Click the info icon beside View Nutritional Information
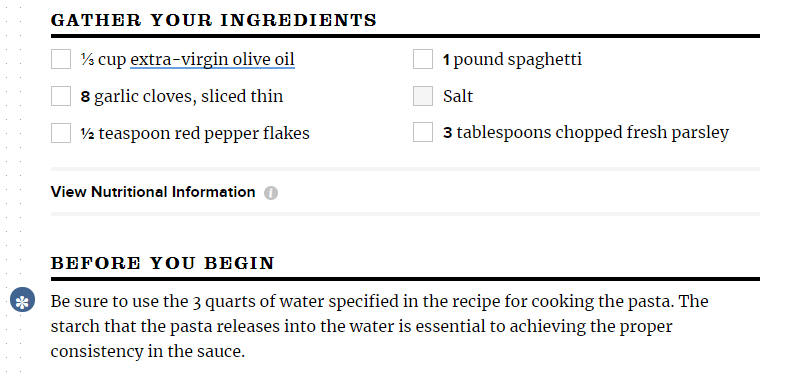The image size is (786, 384). click(271, 193)
